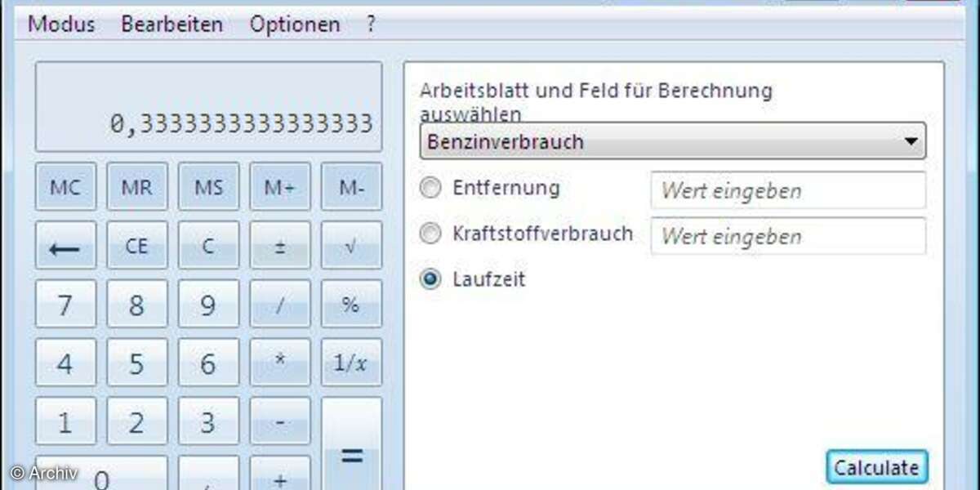The image size is (980, 490).
Task: Click the Kraftstoffverbrauch value input field
Action: [788, 237]
